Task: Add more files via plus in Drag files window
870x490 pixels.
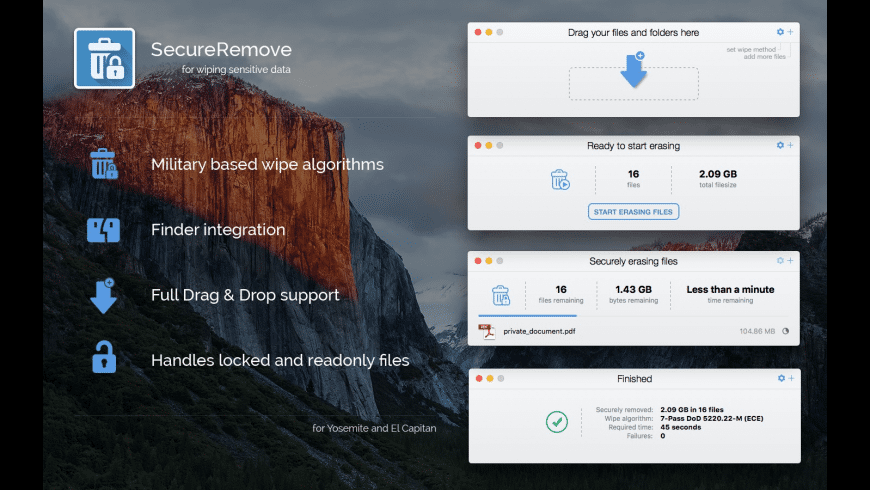Action: 790,32
